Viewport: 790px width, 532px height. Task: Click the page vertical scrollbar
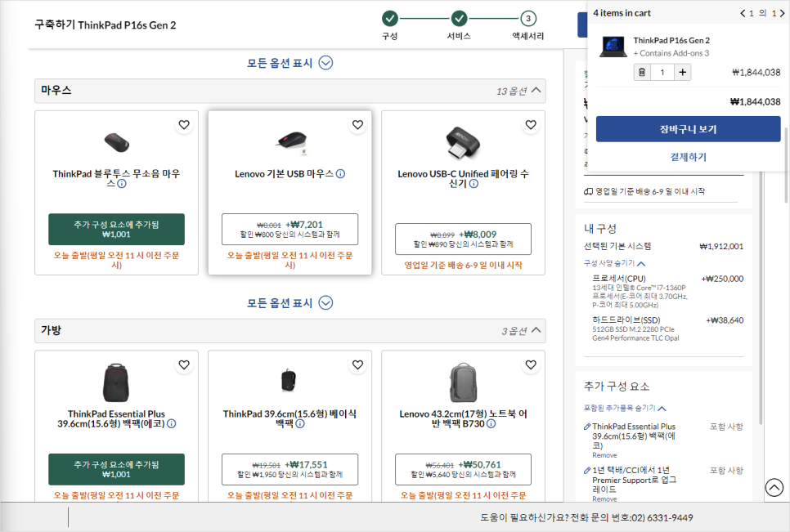(785, 164)
